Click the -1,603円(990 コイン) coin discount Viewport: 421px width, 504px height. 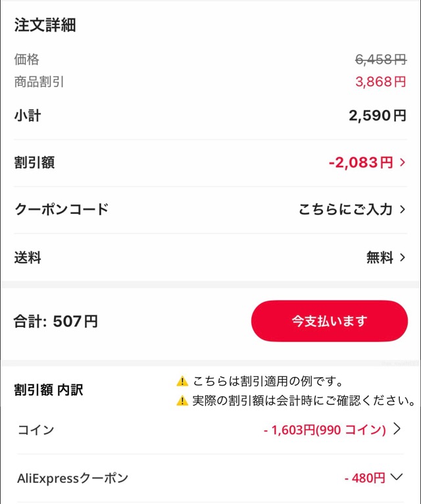coord(324,430)
